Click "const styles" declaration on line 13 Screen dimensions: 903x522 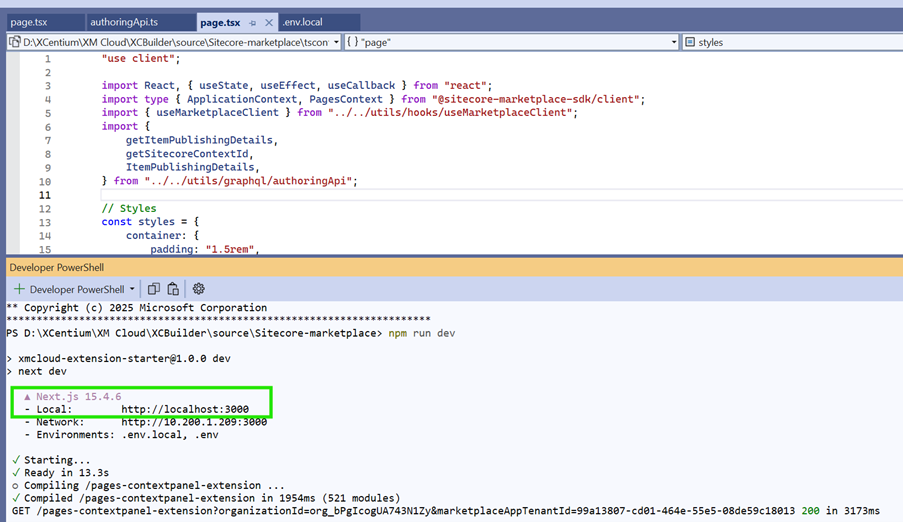138,222
